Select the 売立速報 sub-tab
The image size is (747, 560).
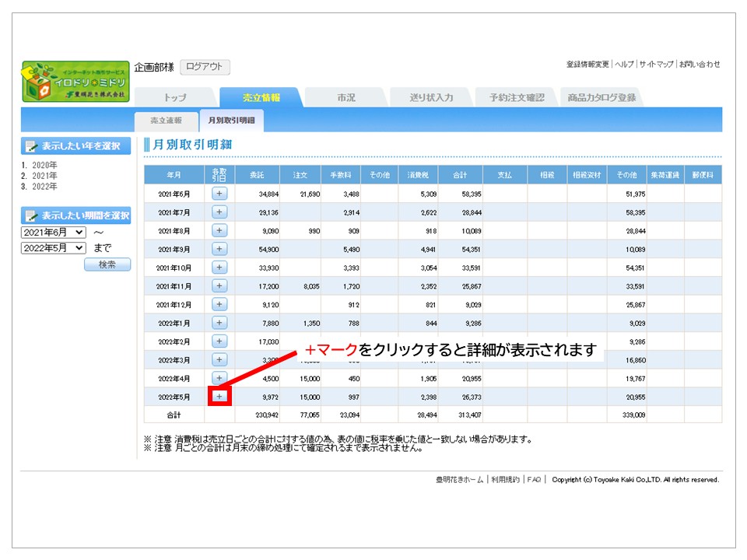pyautogui.click(x=166, y=121)
